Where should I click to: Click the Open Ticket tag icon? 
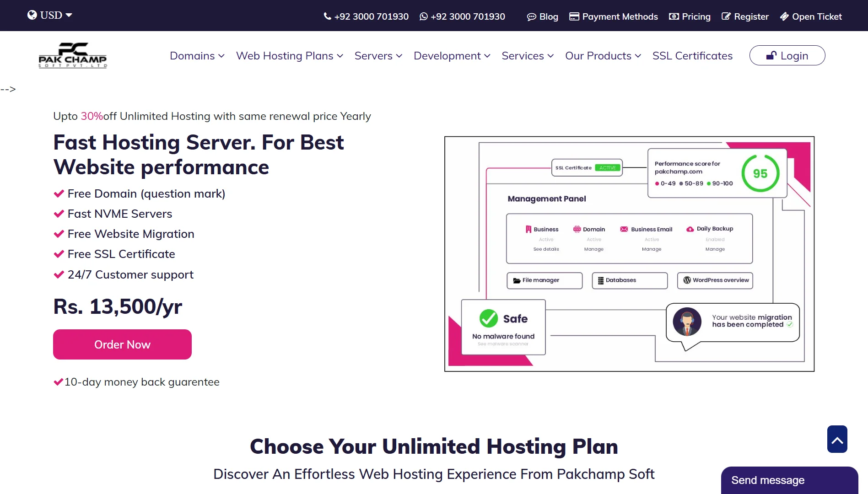coord(784,16)
